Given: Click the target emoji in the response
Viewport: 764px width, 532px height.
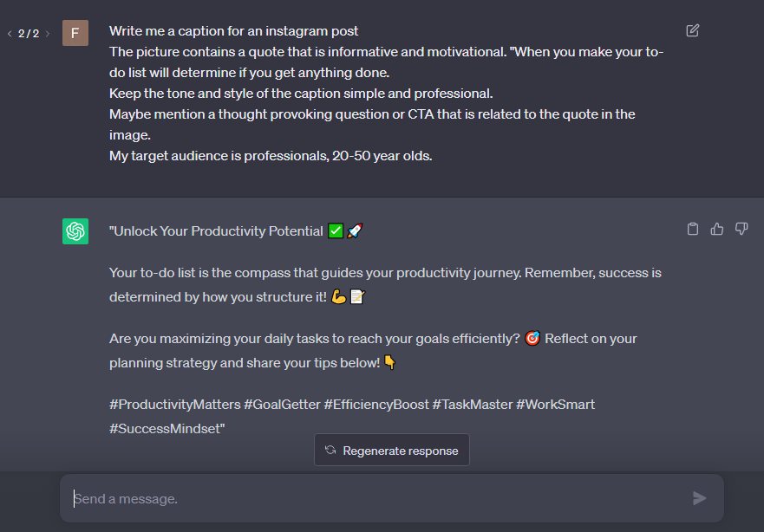Looking at the screenshot, I should click(532, 339).
